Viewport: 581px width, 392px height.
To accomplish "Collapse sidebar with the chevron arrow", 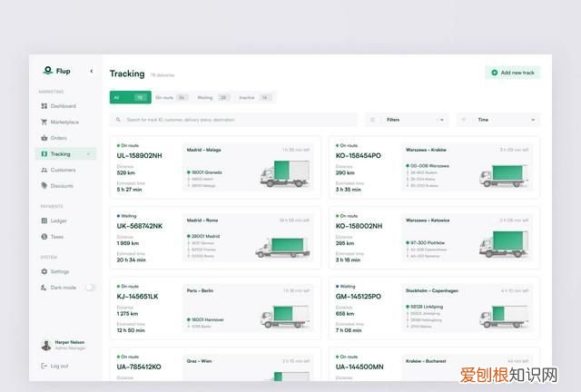I will tap(92, 71).
